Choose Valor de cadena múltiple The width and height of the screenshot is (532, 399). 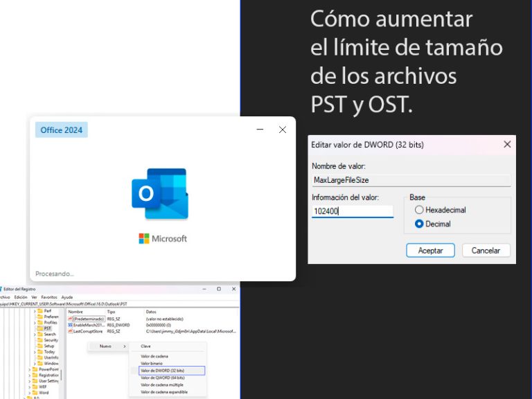pos(168,384)
